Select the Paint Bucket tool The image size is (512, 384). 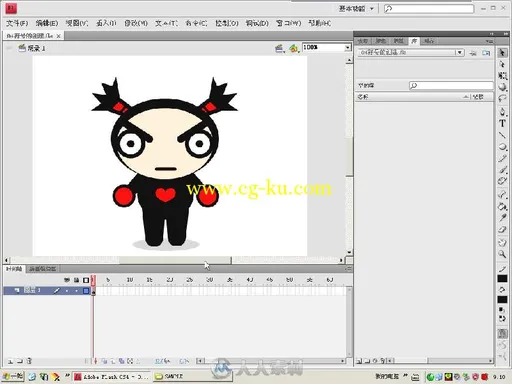502,206
